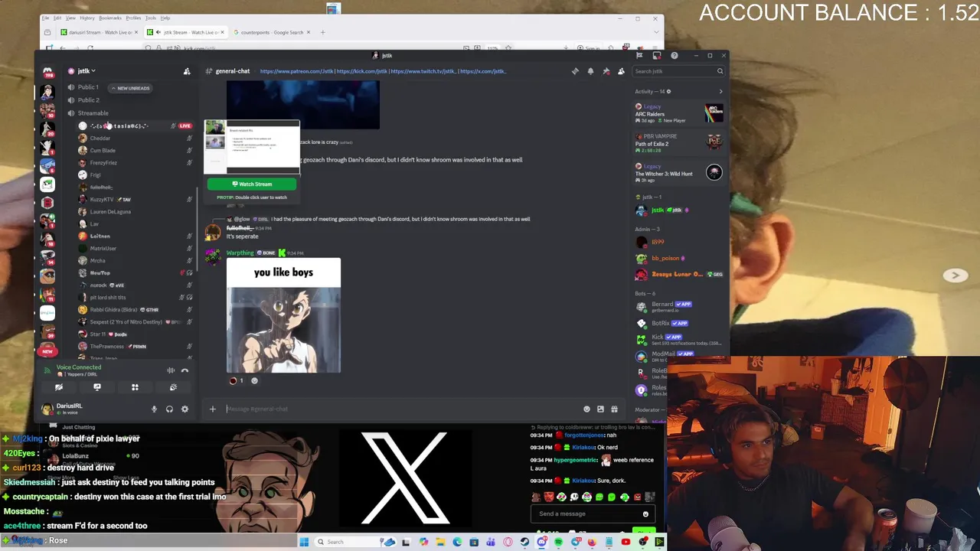Click the invite people icon beside jstlk
Screen dimensions: 980x551
pos(187,71)
